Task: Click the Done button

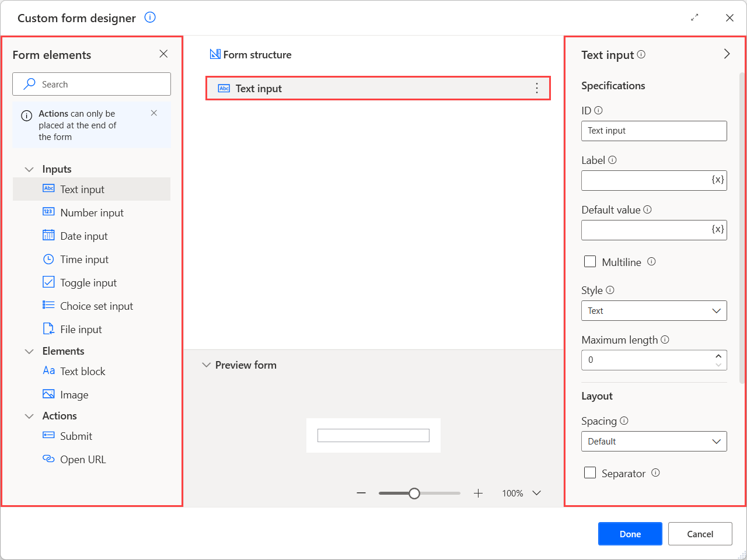Action: coord(630,534)
